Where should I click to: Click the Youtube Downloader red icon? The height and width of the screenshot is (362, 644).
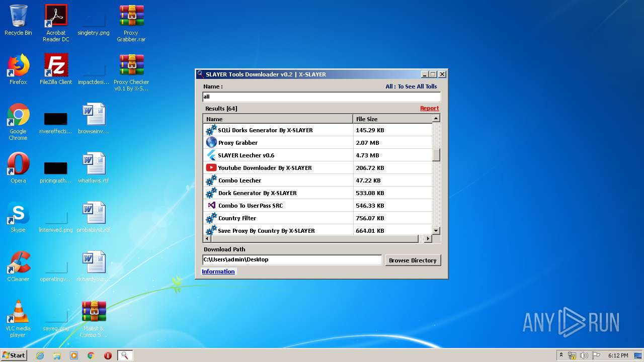click(211, 168)
